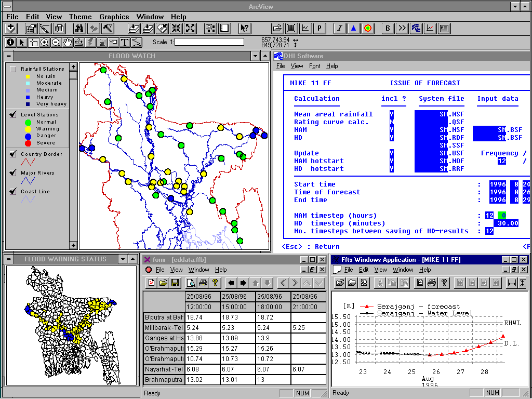Viewport: 532px width, 399px height.
Task: Click the <Esc> : Return text
Action: (x=311, y=247)
